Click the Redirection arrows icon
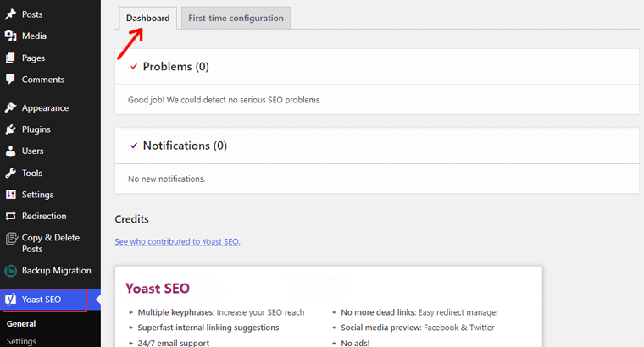 (x=11, y=216)
